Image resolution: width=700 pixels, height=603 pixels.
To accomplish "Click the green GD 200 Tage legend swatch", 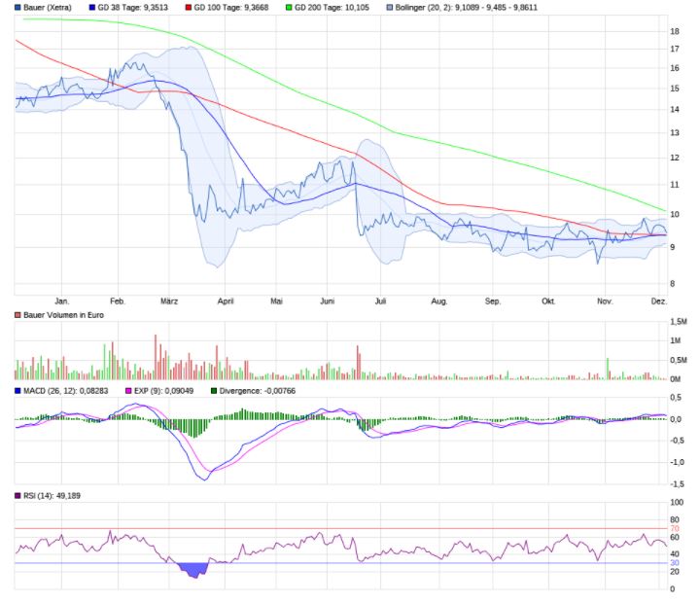I will (289, 7).
